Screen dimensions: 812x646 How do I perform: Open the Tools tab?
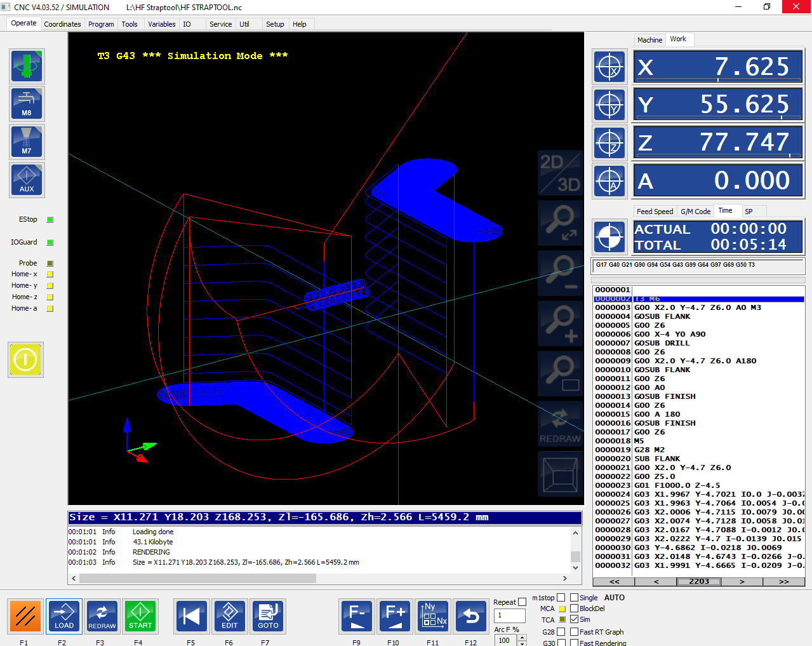coord(130,24)
